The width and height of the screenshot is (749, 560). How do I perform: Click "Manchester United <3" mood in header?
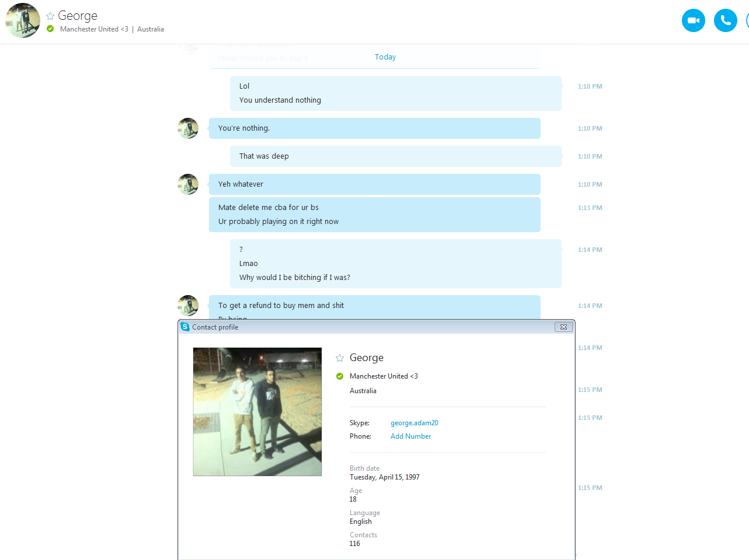94,29
